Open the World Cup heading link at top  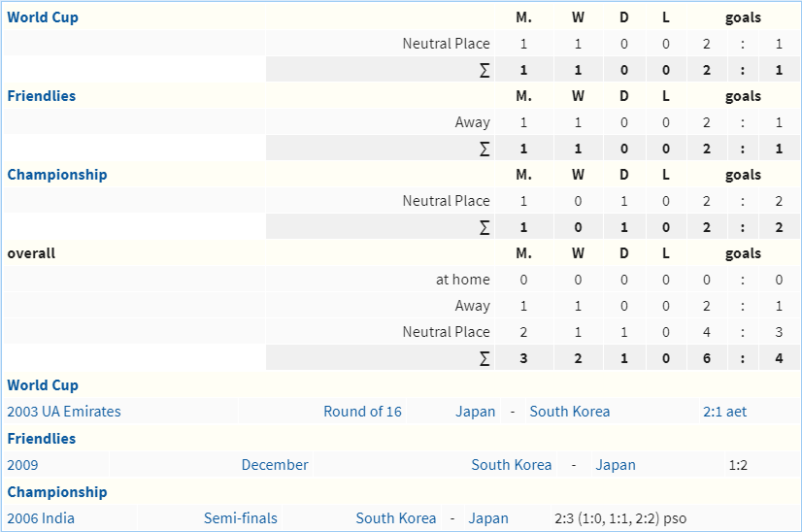(x=43, y=17)
